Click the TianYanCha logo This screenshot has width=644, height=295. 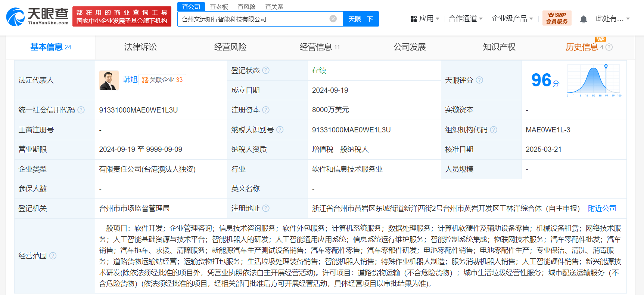37,17
